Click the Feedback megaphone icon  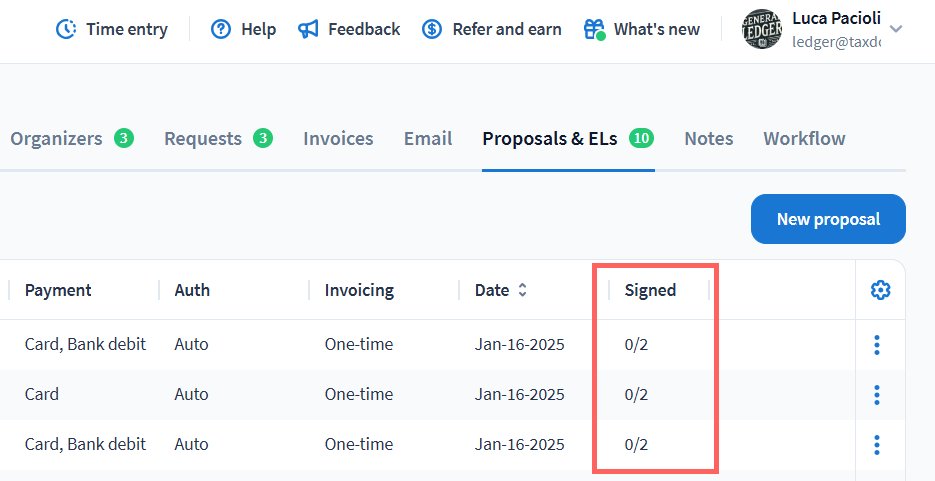pos(308,29)
